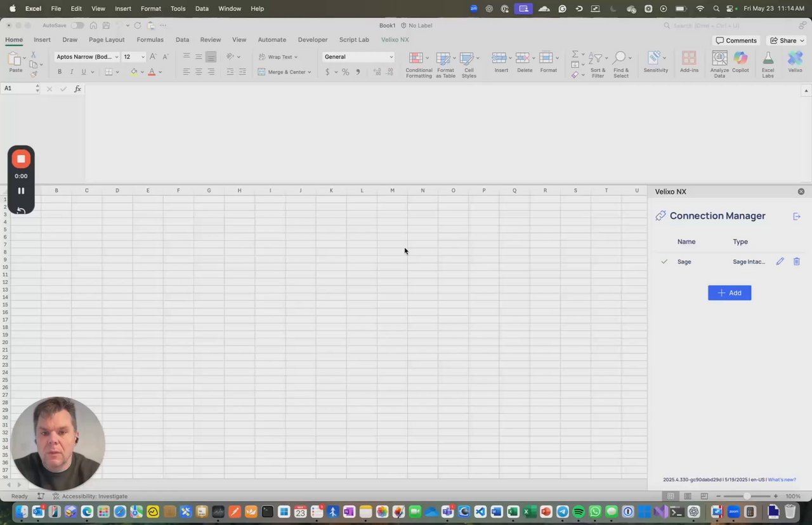812x525 pixels.
Task: Pause the screen recording
Action: [21, 190]
